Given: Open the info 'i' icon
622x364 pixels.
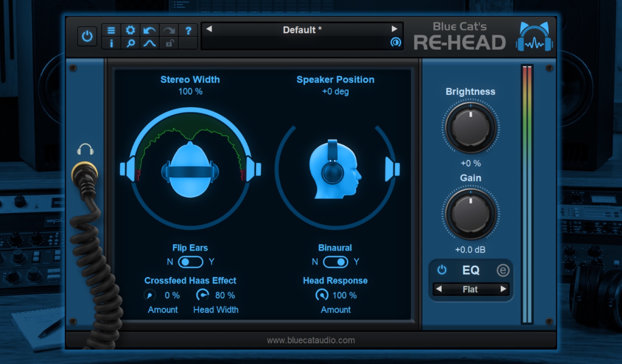Looking at the screenshot, I should (x=111, y=43).
